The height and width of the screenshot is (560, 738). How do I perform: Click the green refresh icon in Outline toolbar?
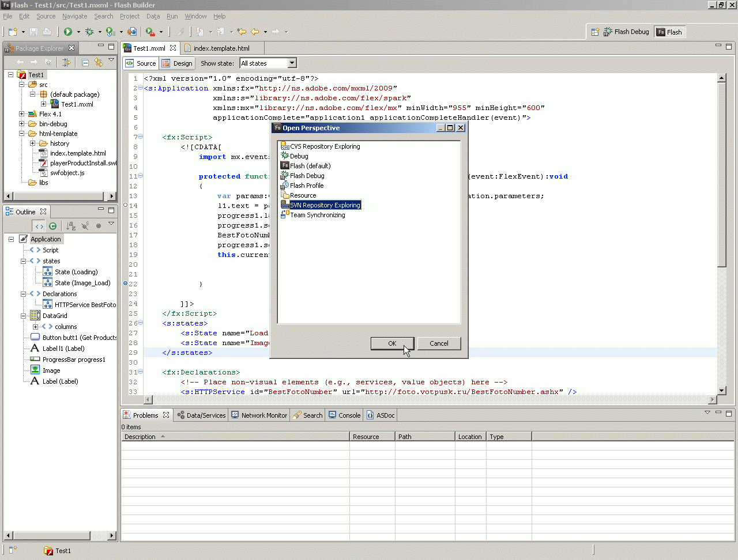[53, 226]
